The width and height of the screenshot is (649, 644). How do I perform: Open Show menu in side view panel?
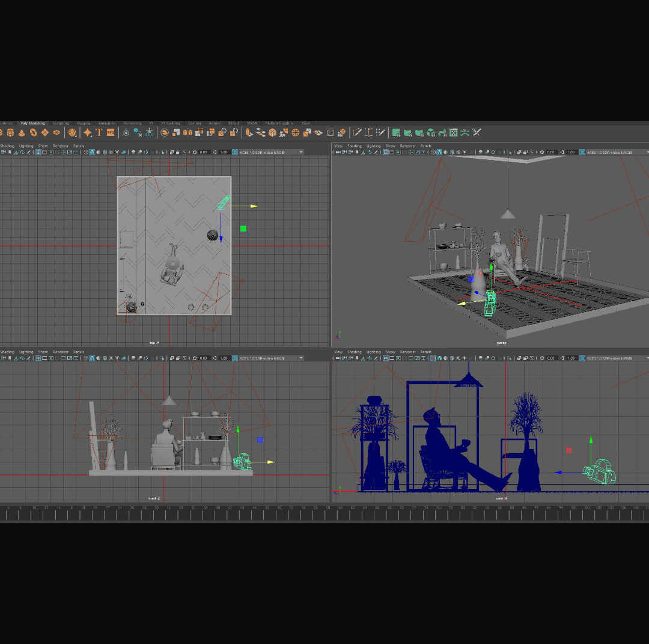point(391,352)
